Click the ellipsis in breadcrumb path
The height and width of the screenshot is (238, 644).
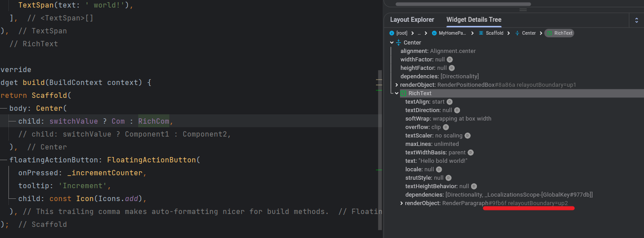pyautogui.click(x=419, y=33)
